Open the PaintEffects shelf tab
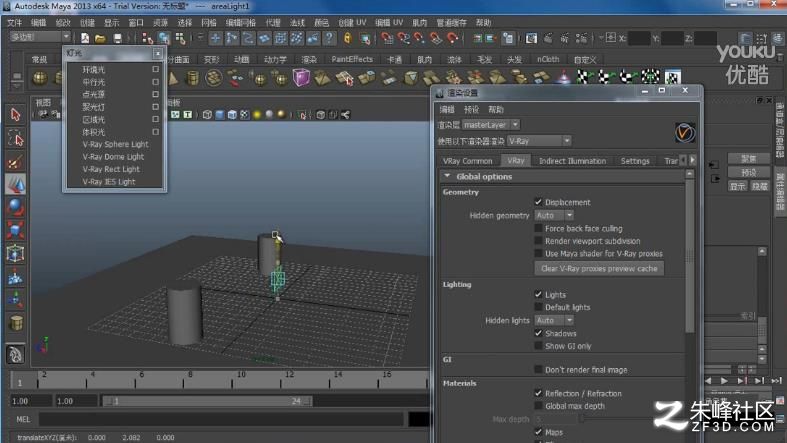This screenshot has width=787, height=443. 352,59
